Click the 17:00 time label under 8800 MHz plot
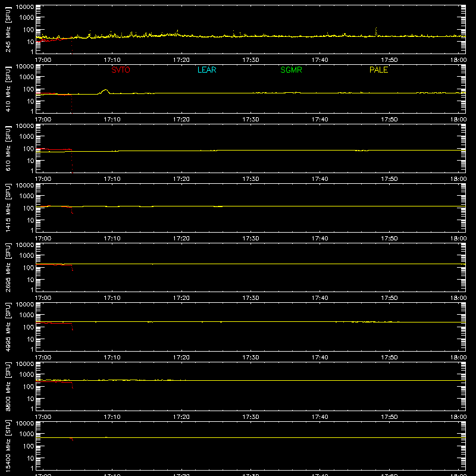 click(x=43, y=417)
